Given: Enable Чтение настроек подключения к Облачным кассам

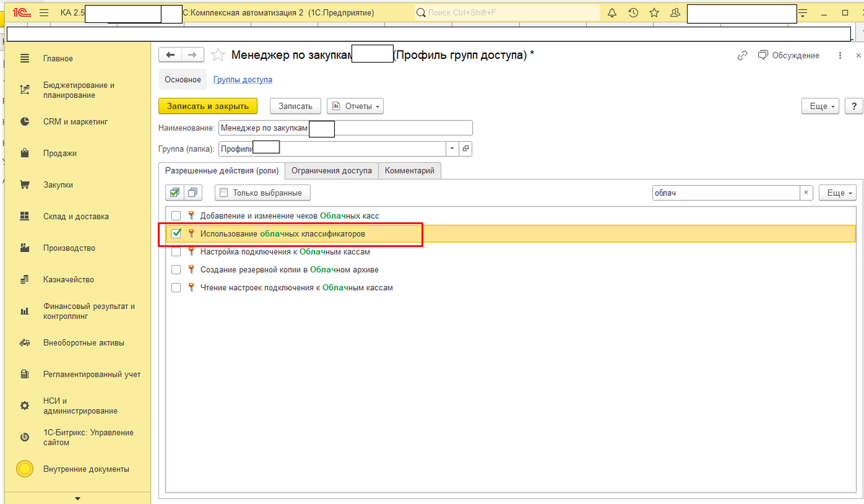Looking at the screenshot, I should (176, 288).
